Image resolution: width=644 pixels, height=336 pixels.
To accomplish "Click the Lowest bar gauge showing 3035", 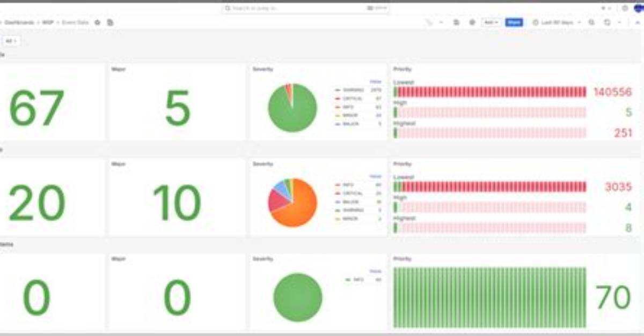I will pos(490,186).
